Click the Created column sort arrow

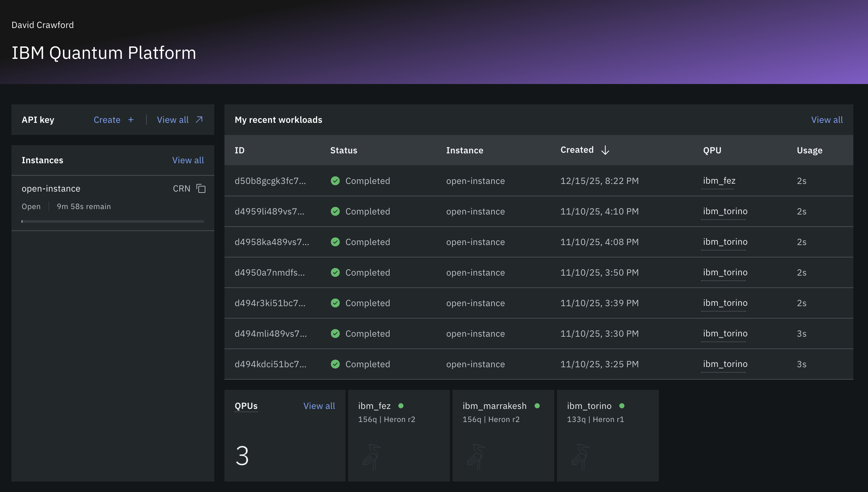(605, 150)
